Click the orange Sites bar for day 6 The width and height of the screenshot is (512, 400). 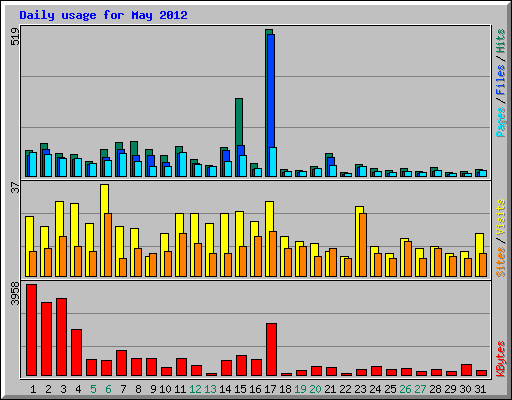108,245
